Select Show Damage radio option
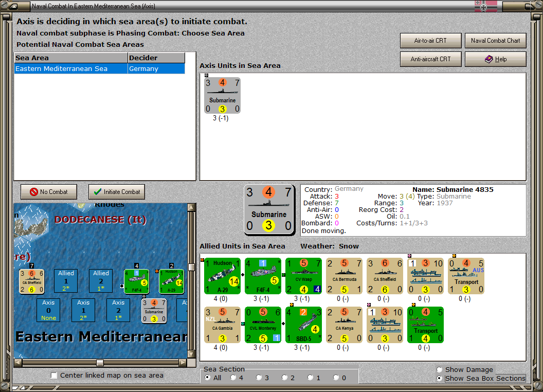The width and height of the screenshot is (543, 392). pyautogui.click(x=440, y=369)
